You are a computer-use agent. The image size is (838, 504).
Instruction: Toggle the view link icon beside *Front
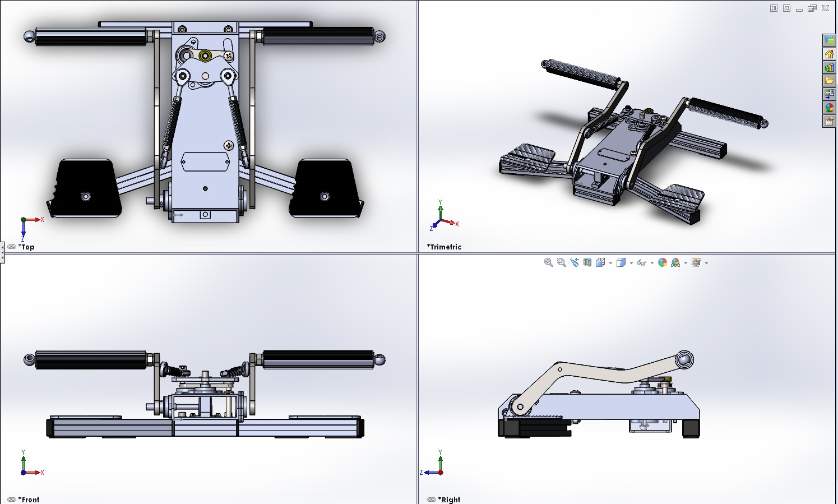tap(12, 500)
